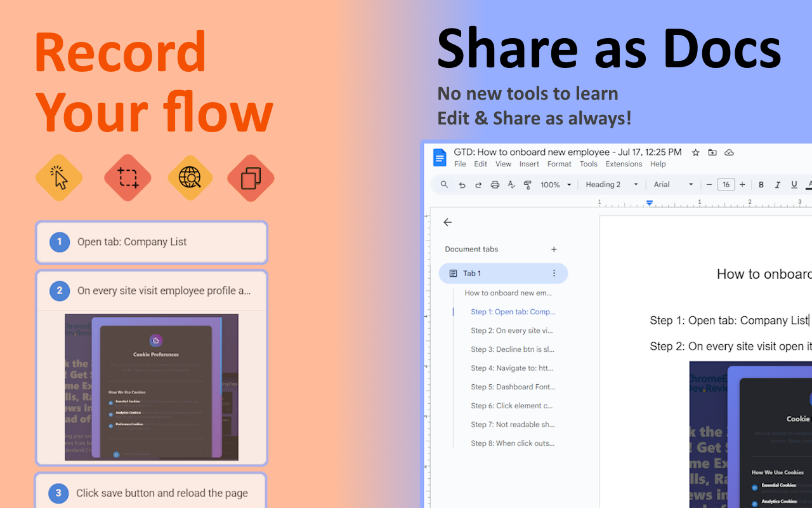Open the 100% zoom dropdown
The image size is (812, 508).
coord(554,185)
